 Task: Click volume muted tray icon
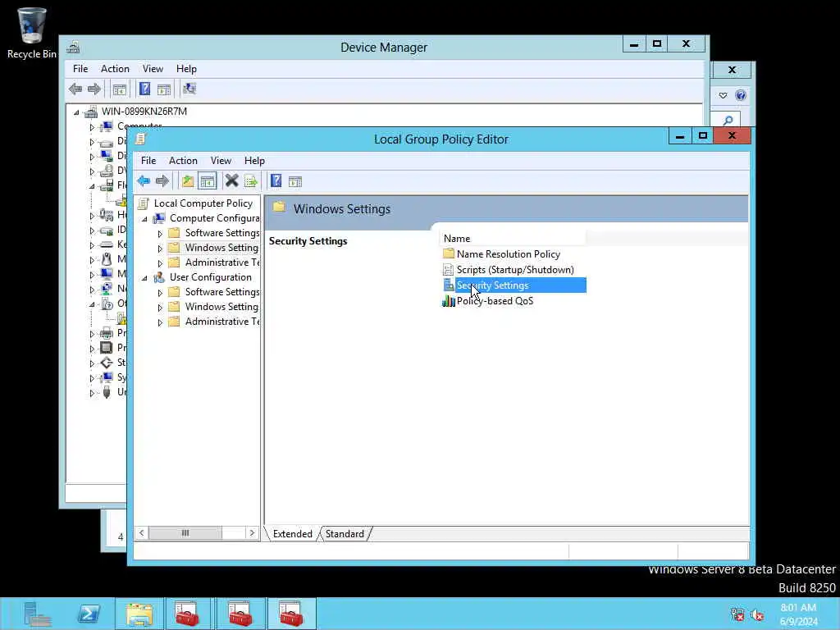(757, 615)
